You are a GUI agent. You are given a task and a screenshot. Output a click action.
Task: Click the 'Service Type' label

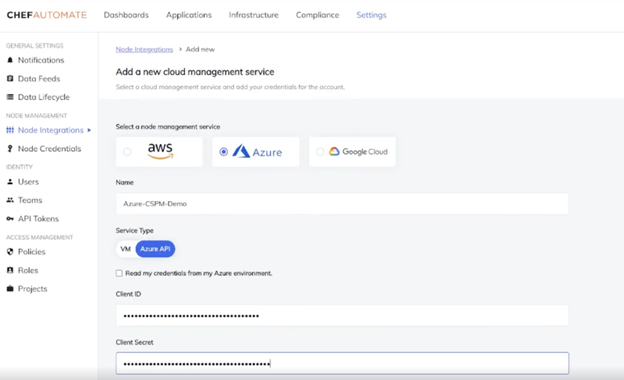(135, 230)
